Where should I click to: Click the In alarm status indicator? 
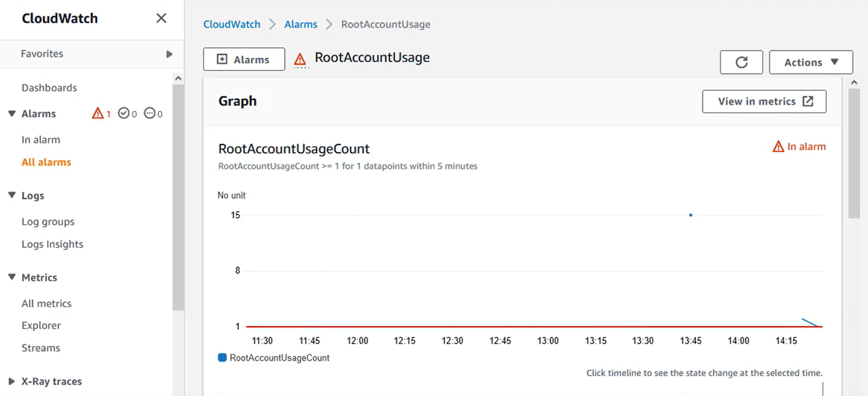(x=799, y=147)
